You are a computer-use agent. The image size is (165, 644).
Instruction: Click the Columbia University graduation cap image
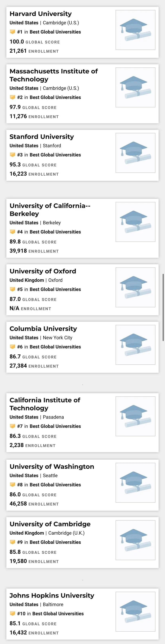135,345
